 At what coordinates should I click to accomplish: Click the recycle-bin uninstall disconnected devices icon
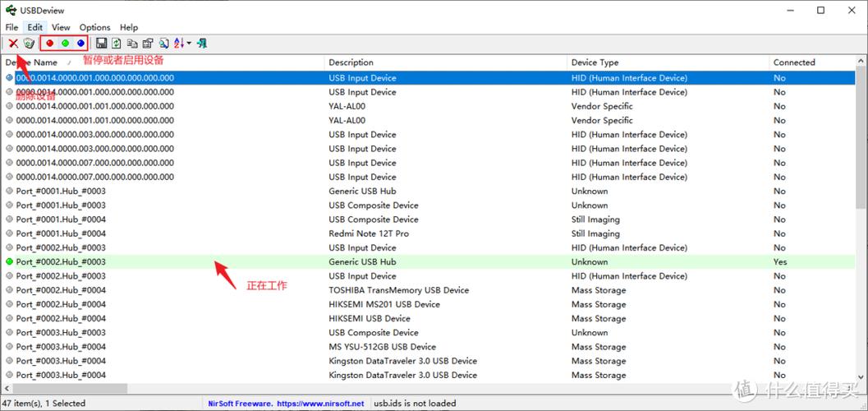click(29, 44)
